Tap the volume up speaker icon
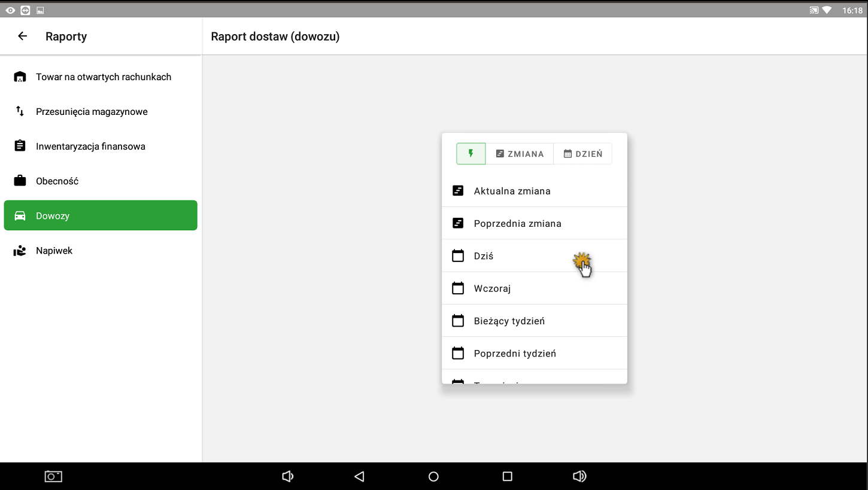Screen dimensions: 868x490 click(579, 477)
